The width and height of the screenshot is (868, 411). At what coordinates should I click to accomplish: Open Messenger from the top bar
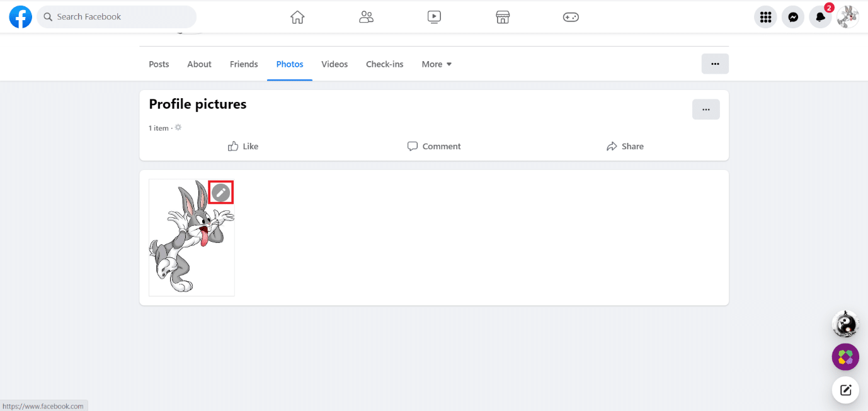(x=793, y=17)
